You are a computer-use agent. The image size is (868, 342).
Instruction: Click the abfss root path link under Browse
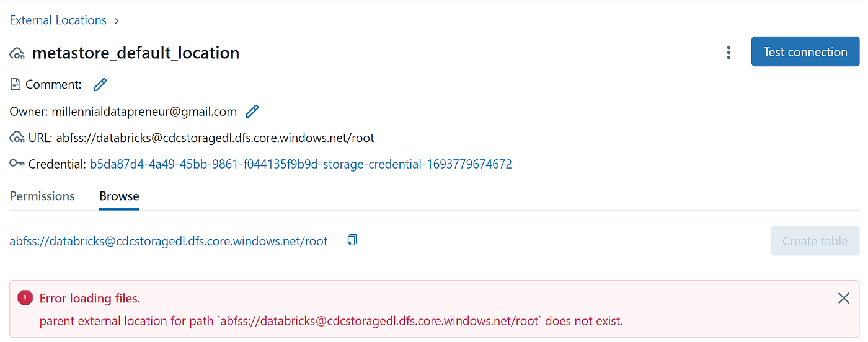tap(169, 241)
